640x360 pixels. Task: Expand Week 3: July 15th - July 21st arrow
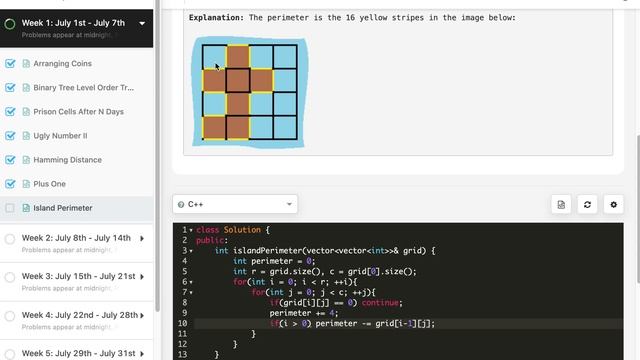tap(142, 277)
